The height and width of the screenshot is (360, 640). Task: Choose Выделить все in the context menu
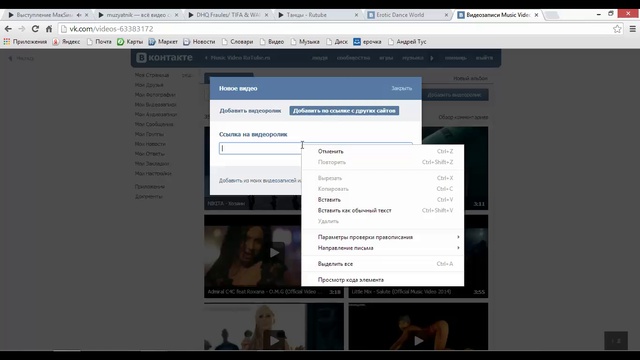click(x=382, y=264)
